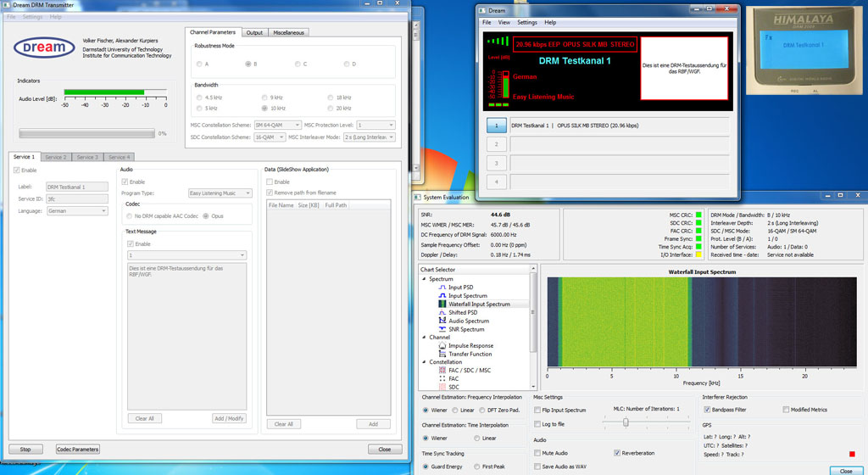Click the Codec Parameters button
The height and width of the screenshot is (475, 868).
(x=78, y=450)
